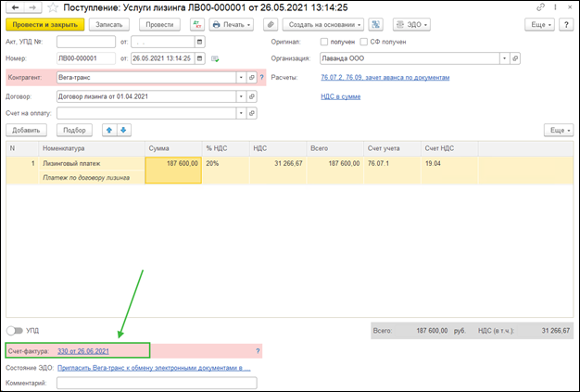The image size is (580, 392).
Task: Open the Счет на оплату card icon
Action: point(251,113)
